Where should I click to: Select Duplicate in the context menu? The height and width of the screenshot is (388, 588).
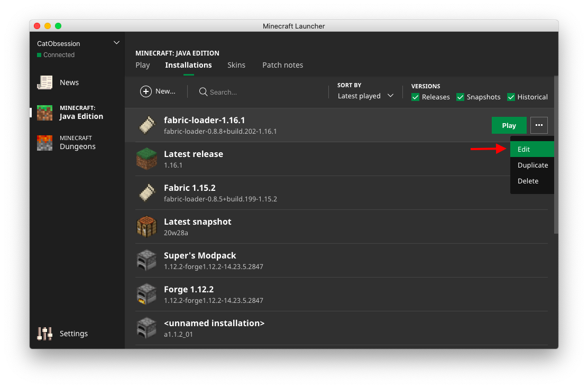point(532,165)
